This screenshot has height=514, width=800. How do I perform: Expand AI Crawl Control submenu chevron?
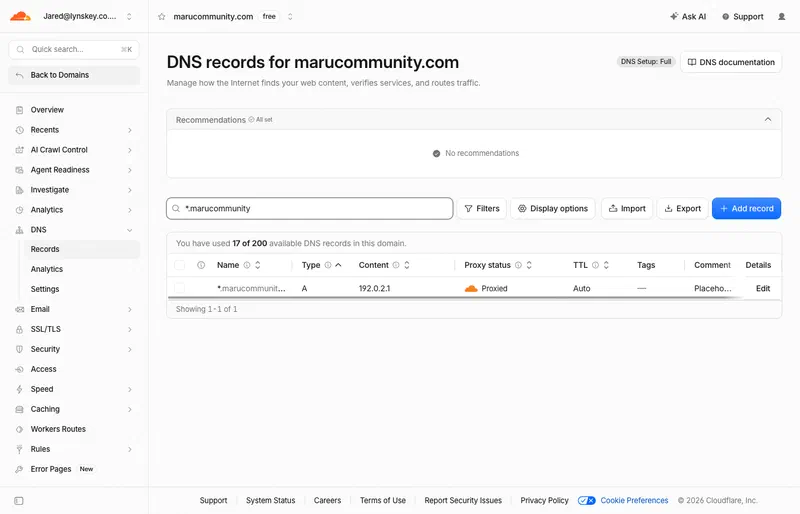click(130, 150)
